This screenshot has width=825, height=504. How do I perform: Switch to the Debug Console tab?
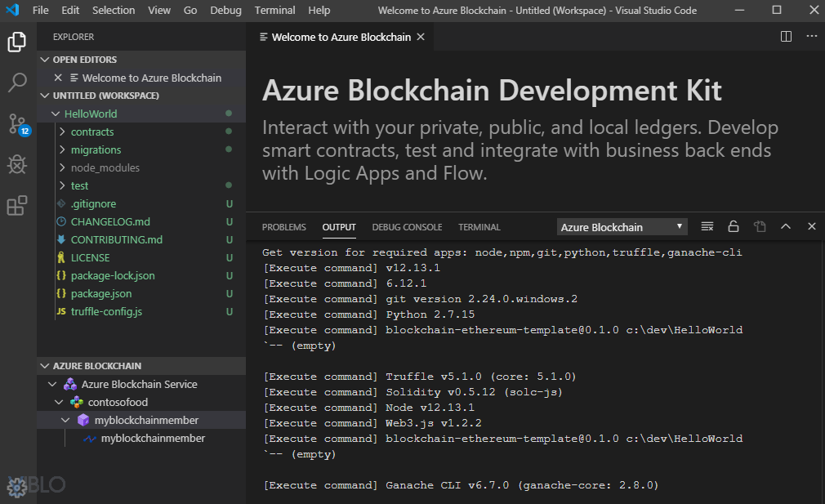click(x=407, y=227)
